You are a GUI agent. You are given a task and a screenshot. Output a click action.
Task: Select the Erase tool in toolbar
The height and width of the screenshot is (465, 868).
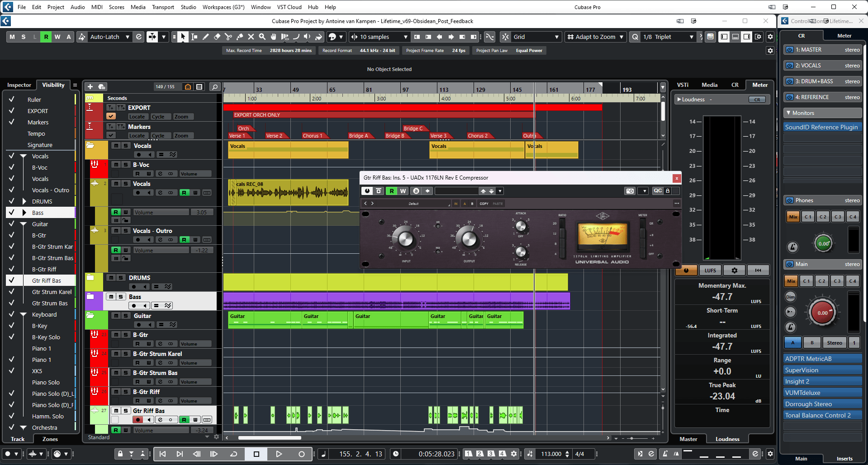[x=217, y=37]
